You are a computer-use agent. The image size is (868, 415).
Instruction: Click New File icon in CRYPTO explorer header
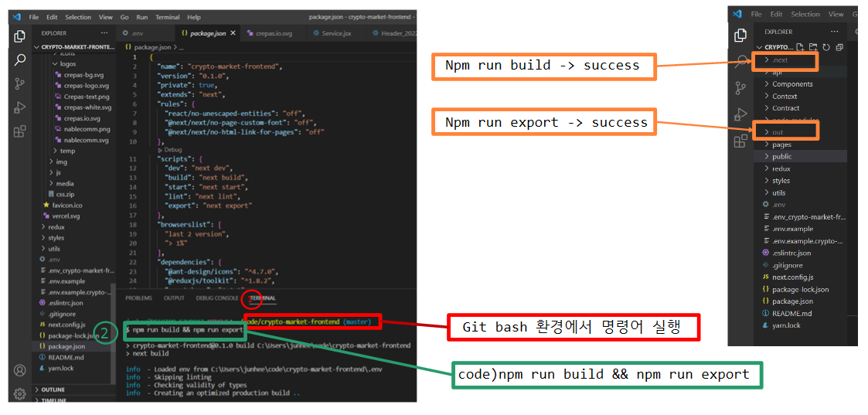[801, 48]
